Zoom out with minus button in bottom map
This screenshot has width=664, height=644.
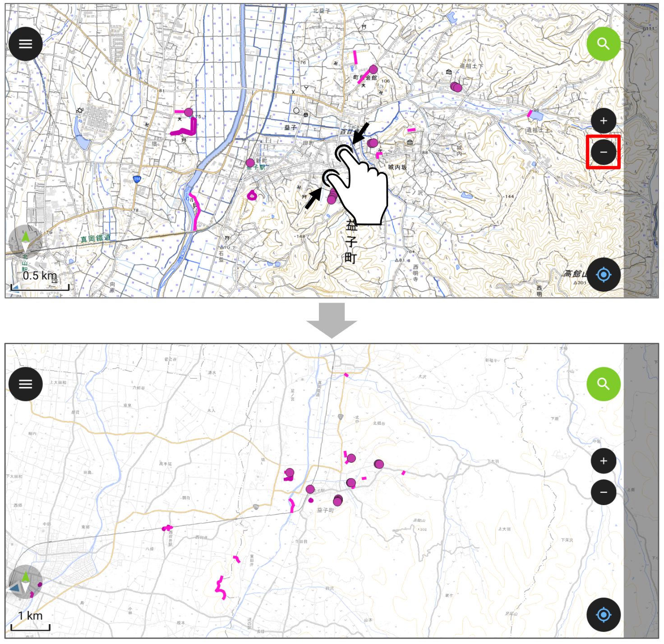click(x=604, y=492)
